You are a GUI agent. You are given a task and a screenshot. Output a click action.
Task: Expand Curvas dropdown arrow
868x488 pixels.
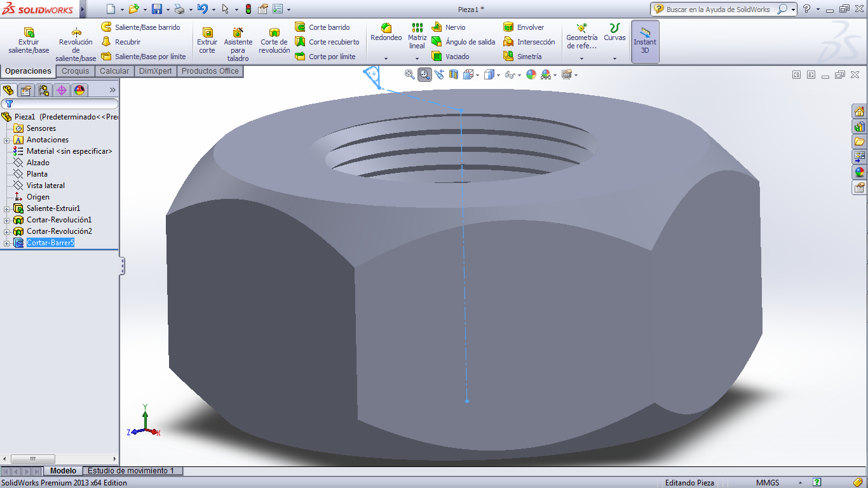tap(614, 58)
